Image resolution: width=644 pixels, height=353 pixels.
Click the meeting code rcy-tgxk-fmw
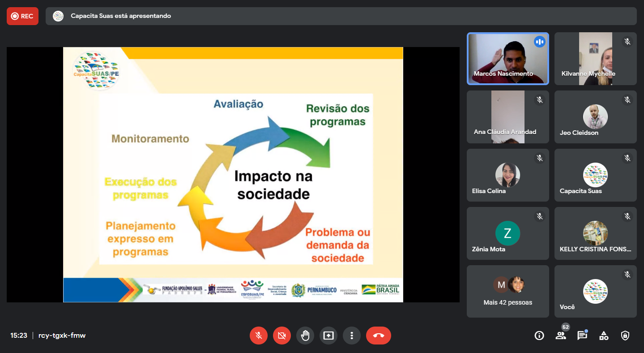click(x=62, y=336)
